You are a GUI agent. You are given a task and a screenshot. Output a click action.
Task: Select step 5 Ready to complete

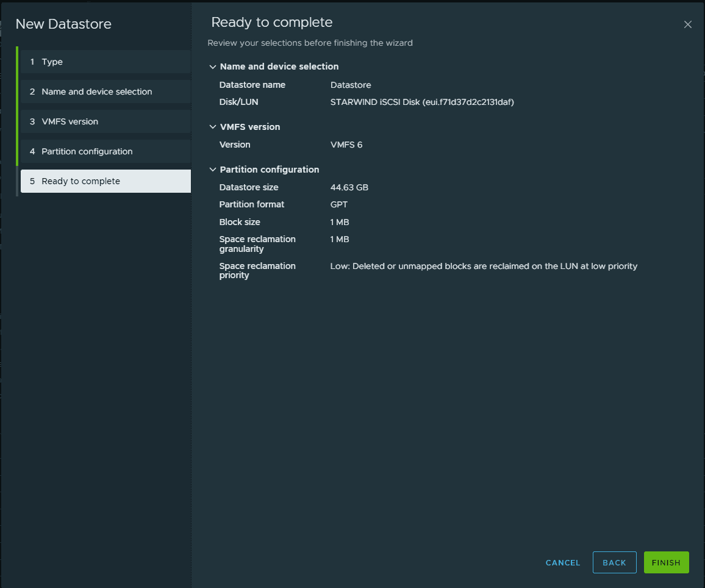click(105, 181)
